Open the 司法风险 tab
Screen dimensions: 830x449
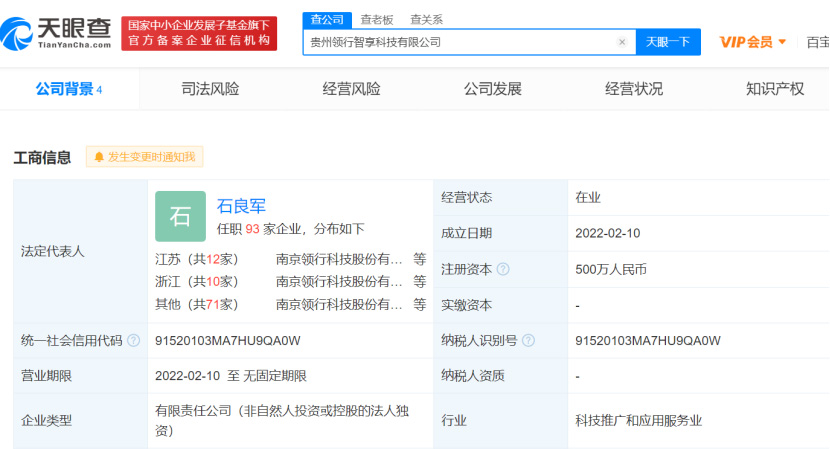point(210,89)
